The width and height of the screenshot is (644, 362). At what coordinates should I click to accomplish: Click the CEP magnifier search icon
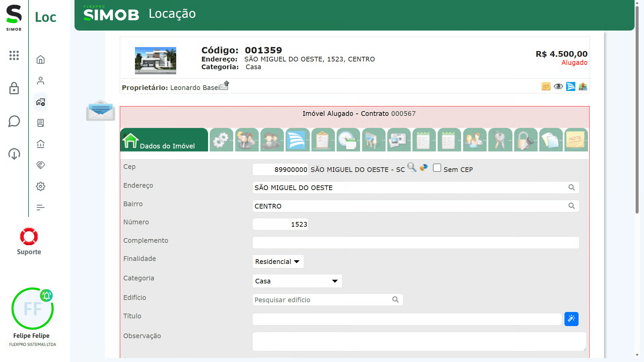(411, 167)
